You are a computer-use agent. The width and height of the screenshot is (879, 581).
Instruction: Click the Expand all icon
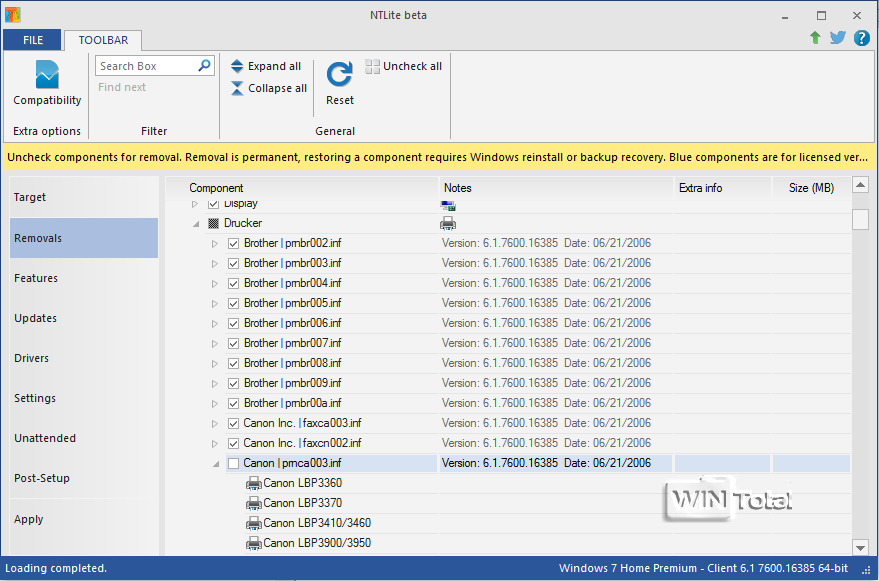click(x=237, y=66)
